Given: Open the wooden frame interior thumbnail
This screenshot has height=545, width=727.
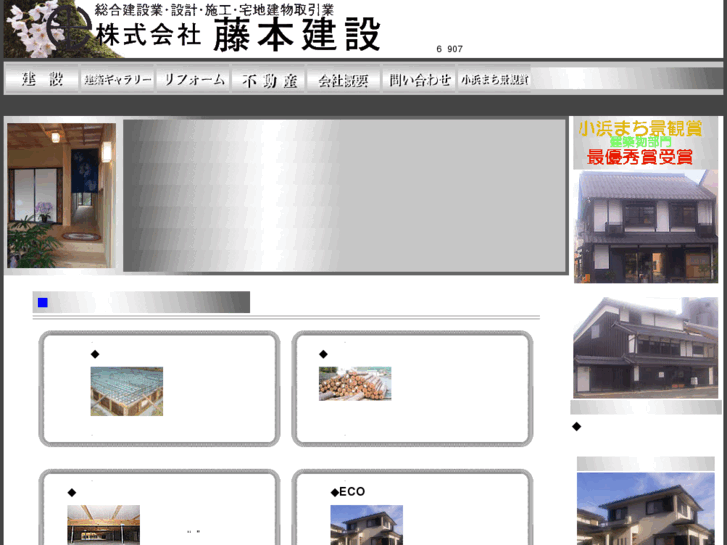Looking at the screenshot, I should pos(103,525).
